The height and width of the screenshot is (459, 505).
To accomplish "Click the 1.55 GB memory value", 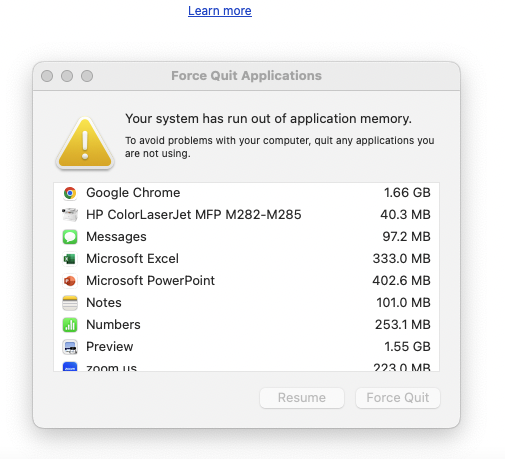I will (x=407, y=347).
